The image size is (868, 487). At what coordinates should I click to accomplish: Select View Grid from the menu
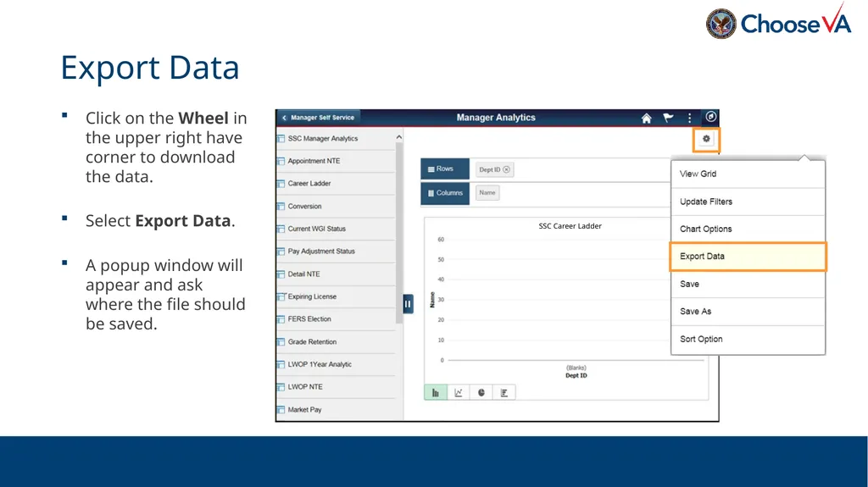748,174
